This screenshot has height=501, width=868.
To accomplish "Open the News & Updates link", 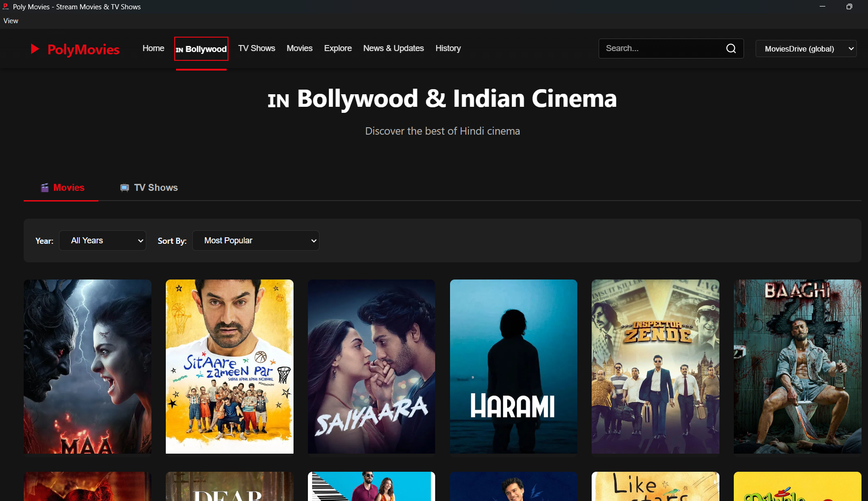I will 393,48.
